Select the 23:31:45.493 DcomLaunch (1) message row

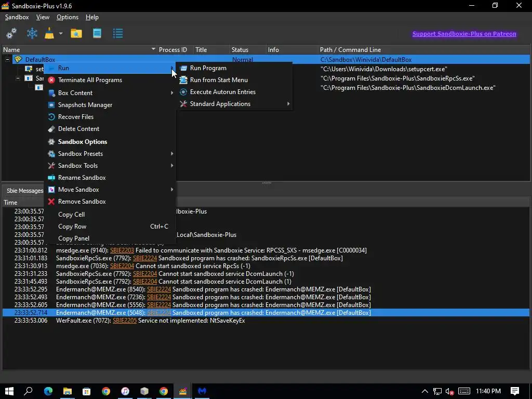click(266, 282)
